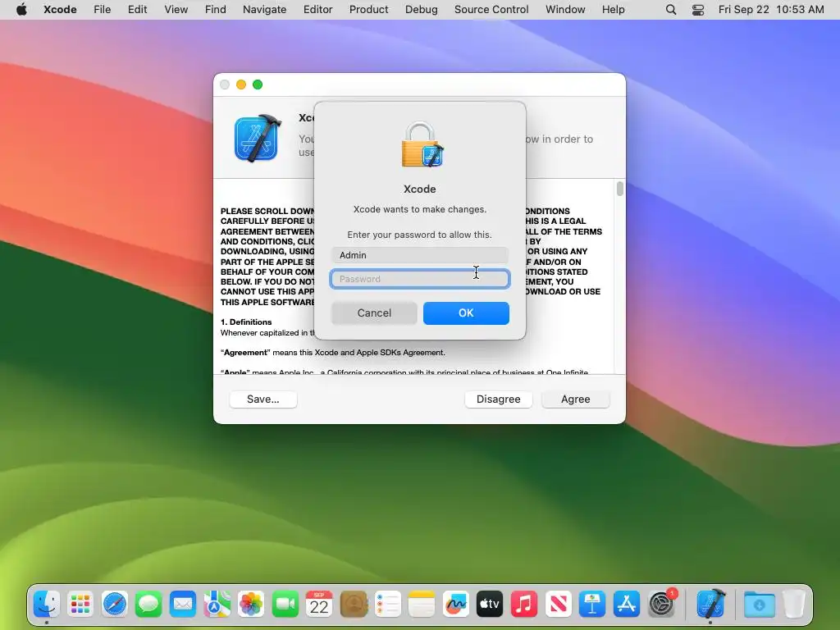Open Apple TV app in Dock
The height and width of the screenshot is (630, 840).
coord(490,605)
